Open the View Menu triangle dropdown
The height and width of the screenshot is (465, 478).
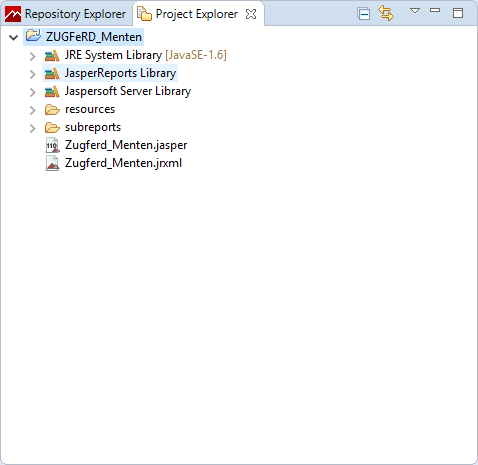(415, 11)
